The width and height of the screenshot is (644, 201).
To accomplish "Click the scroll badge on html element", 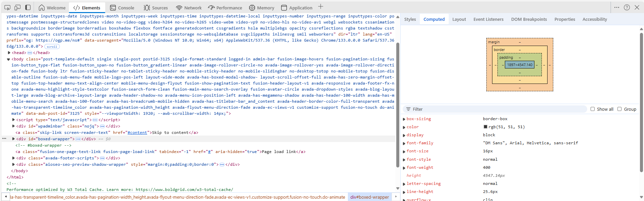I will click(52, 47).
